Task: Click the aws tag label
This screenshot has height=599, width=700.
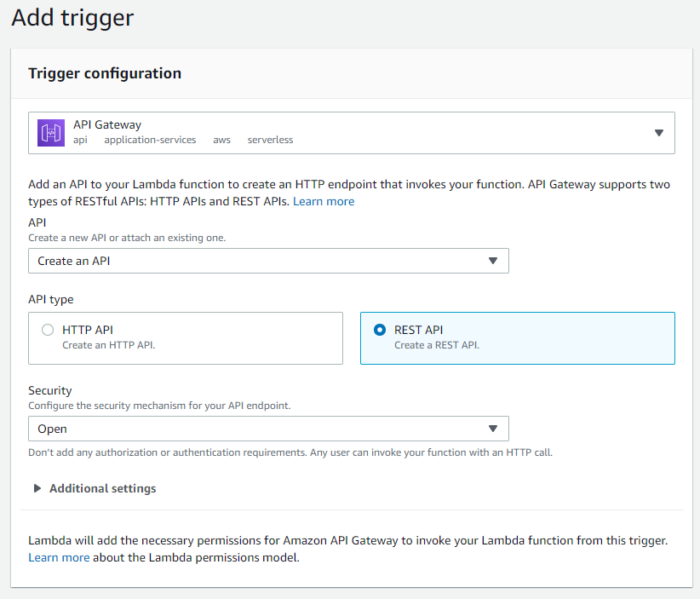Action: pyautogui.click(x=222, y=140)
